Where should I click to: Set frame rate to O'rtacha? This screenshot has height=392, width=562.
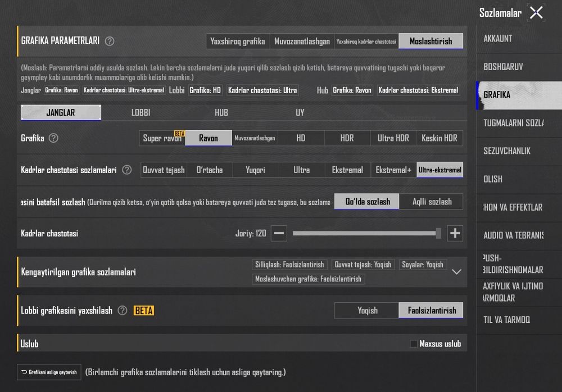(x=210, y=170)
